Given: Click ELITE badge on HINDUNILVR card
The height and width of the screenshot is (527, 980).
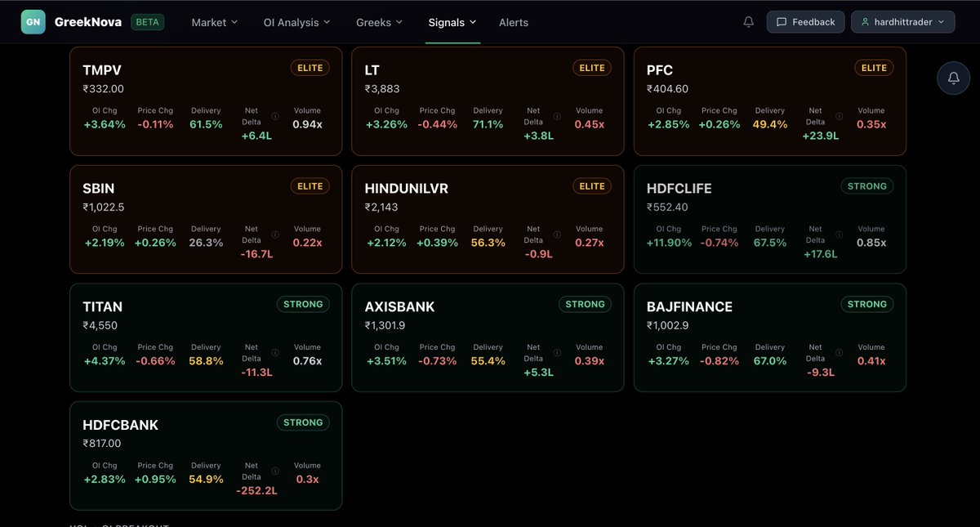Looking at the screenshot, I should point(592,186).
